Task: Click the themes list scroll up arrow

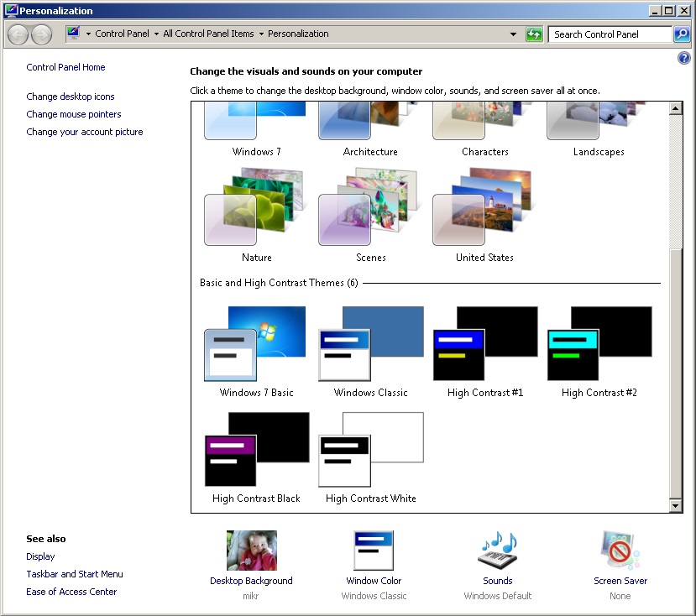Action: pos(676,108)
